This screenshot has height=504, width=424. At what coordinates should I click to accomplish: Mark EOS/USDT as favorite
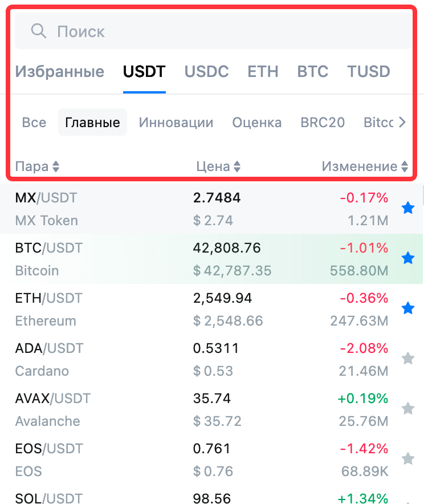pyautogui.click(x=408, y=458)
